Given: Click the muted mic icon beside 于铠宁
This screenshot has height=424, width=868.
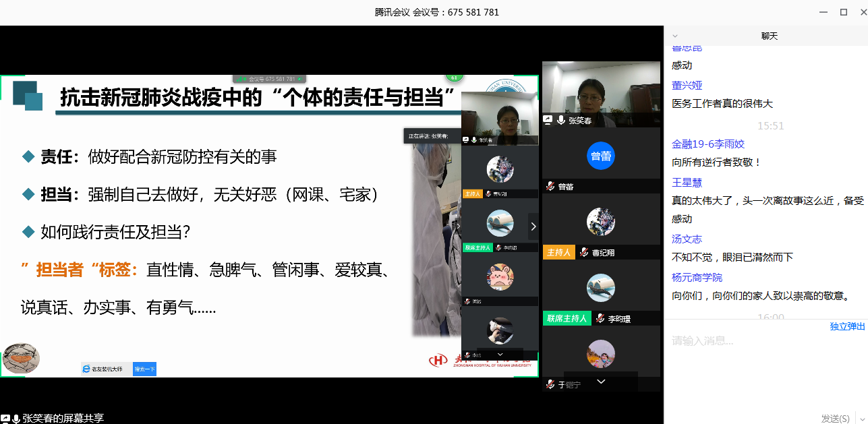Looking at the screenshot, I should point(550,384).
